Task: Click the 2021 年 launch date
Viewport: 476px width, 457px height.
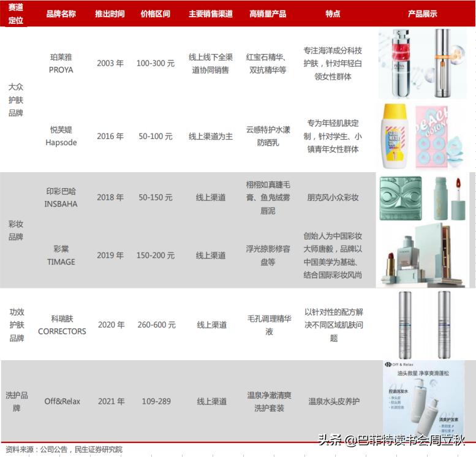Action: [x=111, y=401]
